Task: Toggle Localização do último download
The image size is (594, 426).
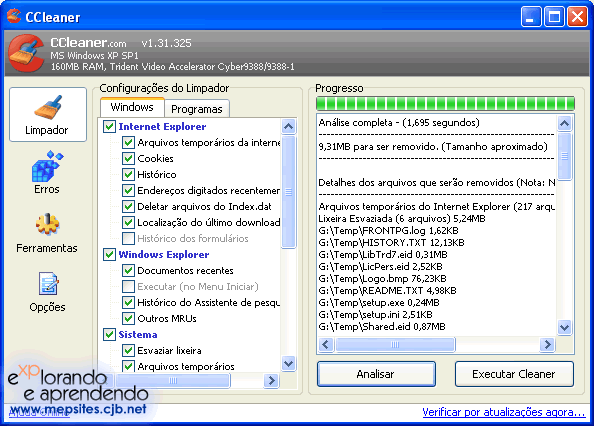Action: (128, 222)
